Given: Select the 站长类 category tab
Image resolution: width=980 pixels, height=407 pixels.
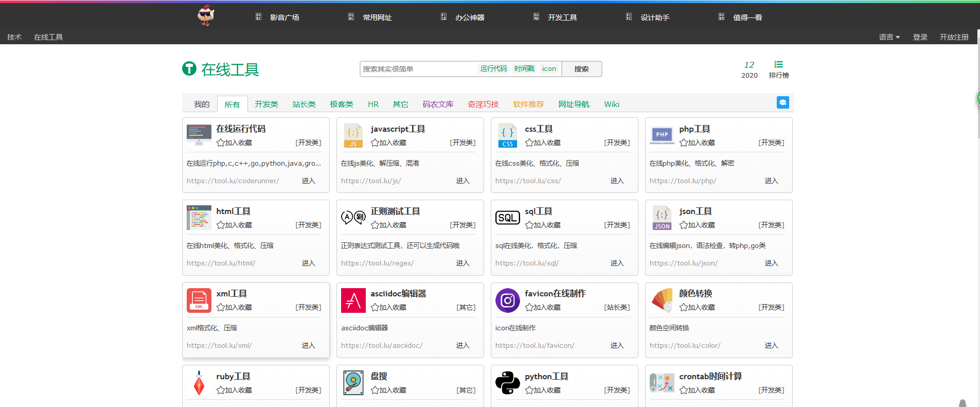Looking at the screenshot, I should click(x=304, y=104).
